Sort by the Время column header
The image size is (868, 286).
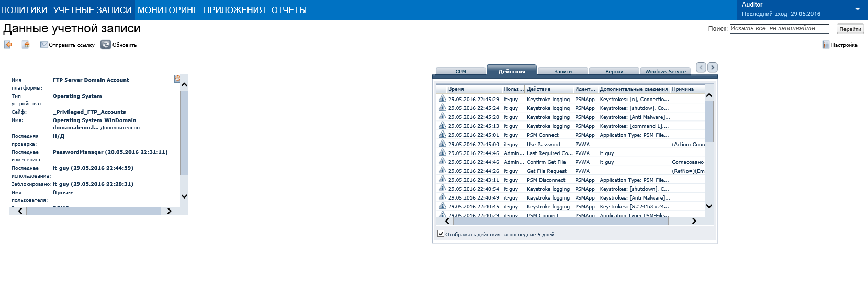click(x=474, y=89)
